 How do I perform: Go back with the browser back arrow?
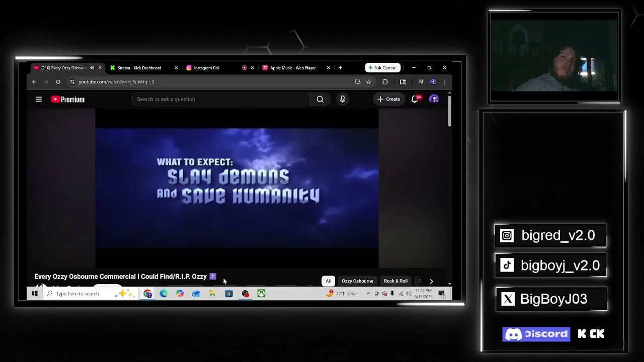coord(34,82)
